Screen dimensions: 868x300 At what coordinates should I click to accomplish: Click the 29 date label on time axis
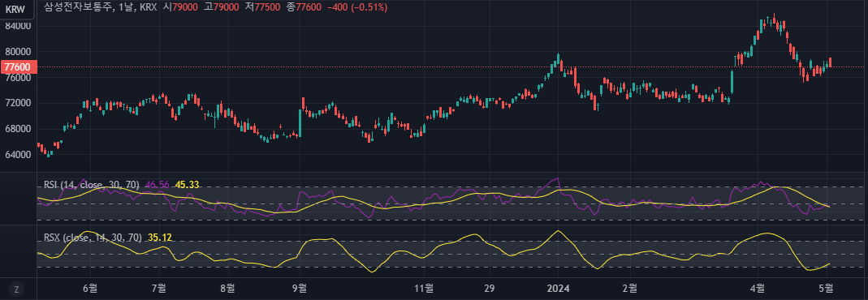click(489, 288)
